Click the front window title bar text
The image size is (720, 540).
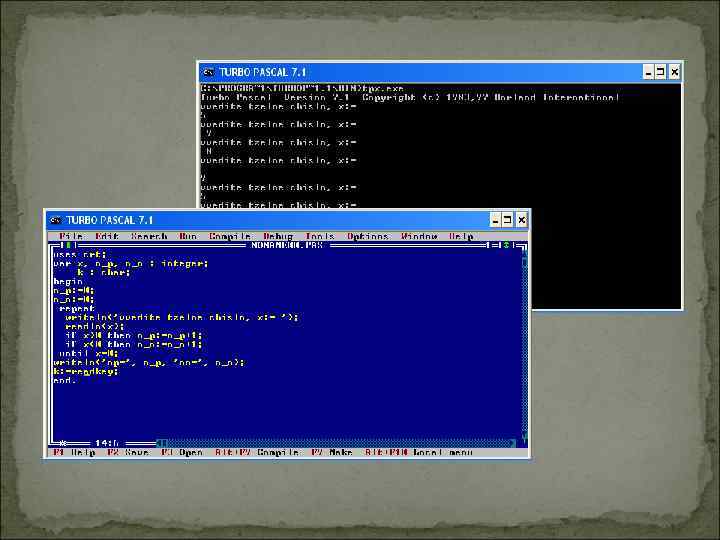pos(109,220)
